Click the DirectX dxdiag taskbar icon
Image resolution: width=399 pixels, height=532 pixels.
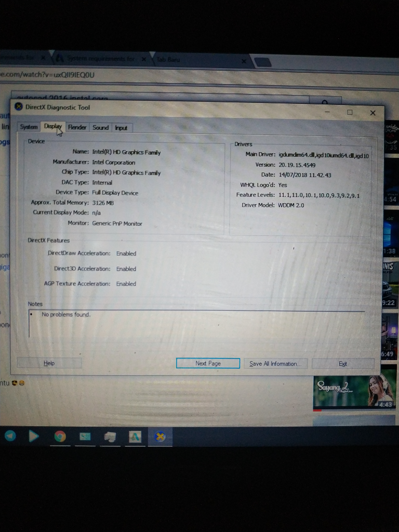click(160, 436)
